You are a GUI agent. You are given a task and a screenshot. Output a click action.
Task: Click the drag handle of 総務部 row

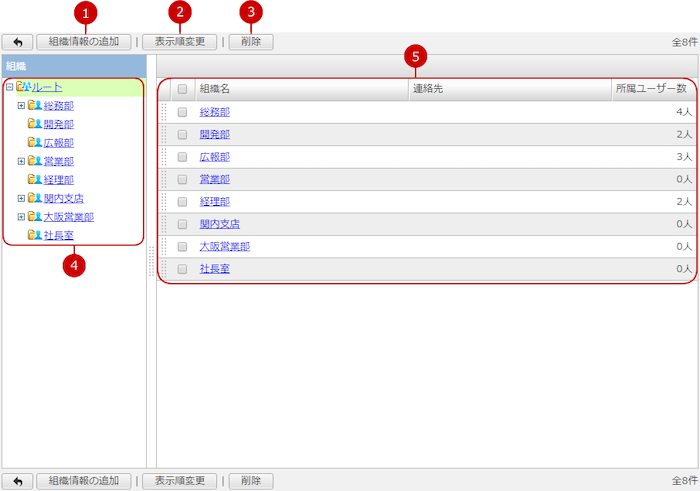(x=165, y=112)
